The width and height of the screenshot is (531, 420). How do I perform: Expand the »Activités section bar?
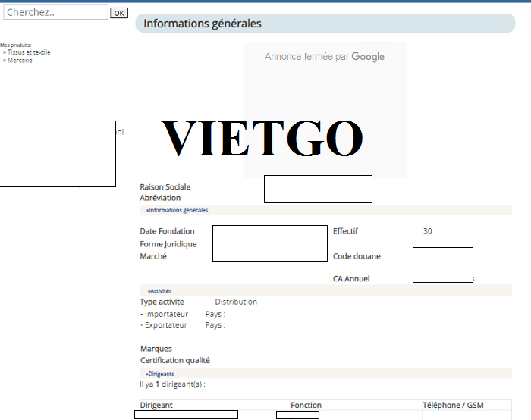tap(159, 290)
